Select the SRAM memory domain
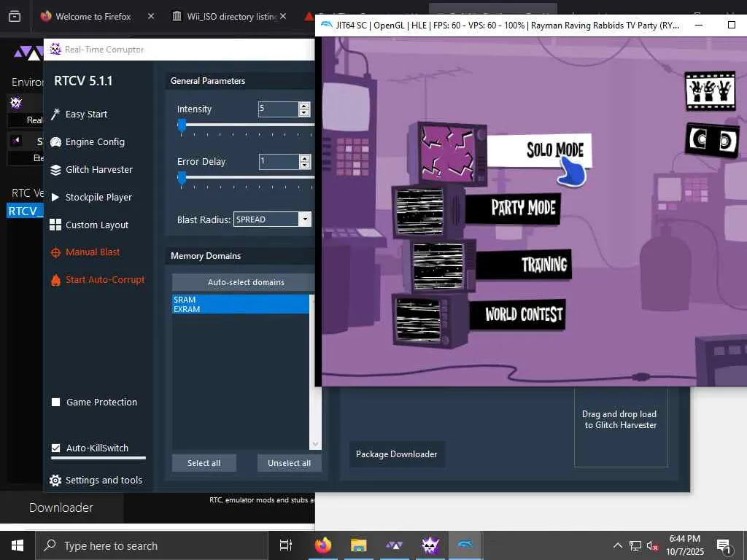 coord(241,300)
